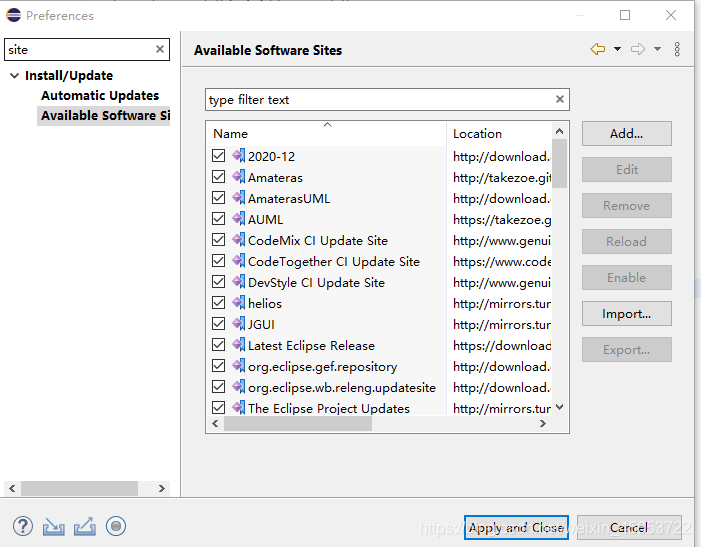Click the sites table vertical scrollbar thumb
Image resolution: width=701 pixels, height=547 pixels.
pos(559,163)
